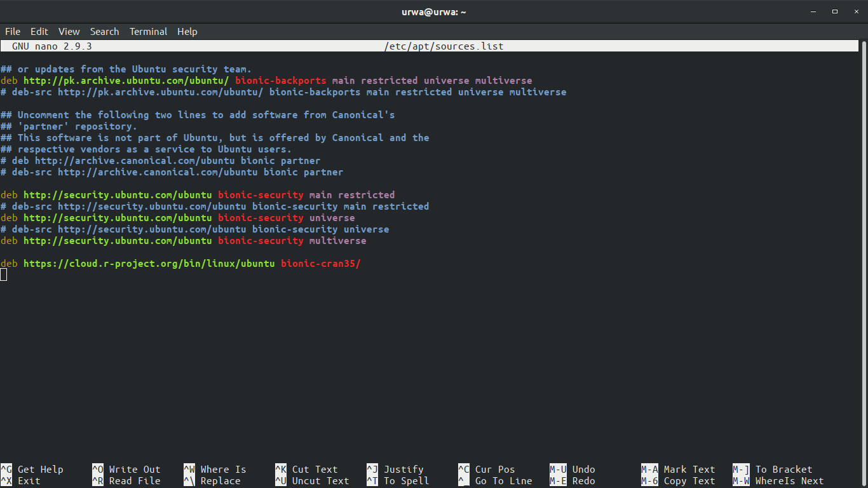Click the 'This software is not part' comment
The width and height of the screenshot is (868, 488).
point(215,138)
